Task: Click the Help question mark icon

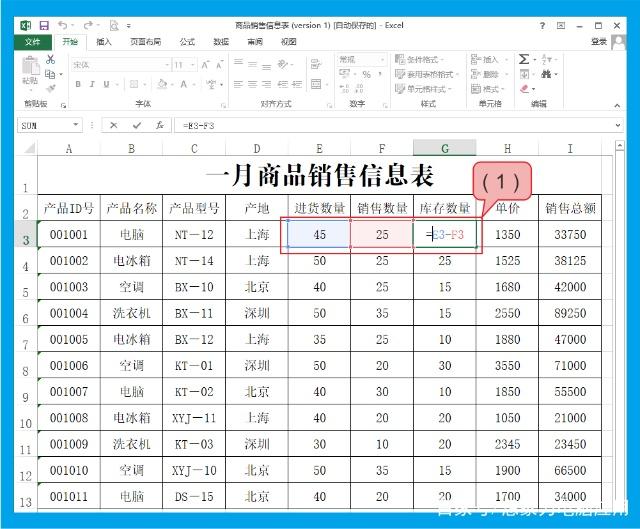Action: click(542, 26)
